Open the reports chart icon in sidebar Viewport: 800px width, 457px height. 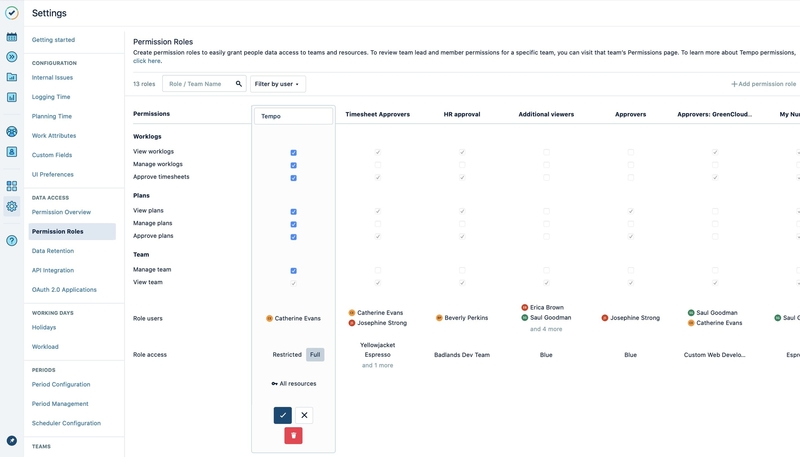click(12, 97)
